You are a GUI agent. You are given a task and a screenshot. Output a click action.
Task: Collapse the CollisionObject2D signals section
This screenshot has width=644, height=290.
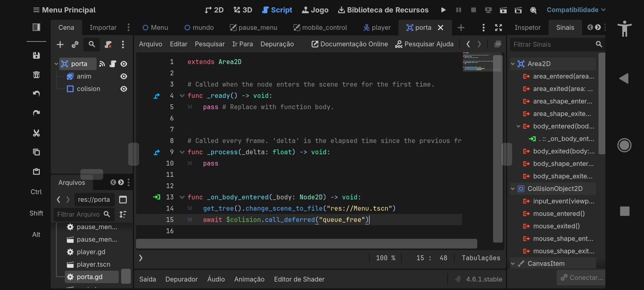click(513, 188)
